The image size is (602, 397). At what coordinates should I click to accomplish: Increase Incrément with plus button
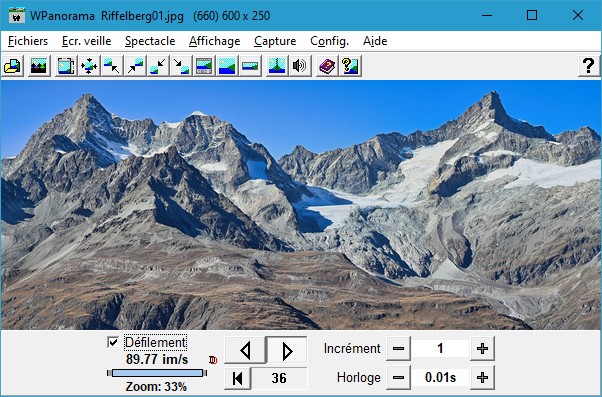[482, 349]
